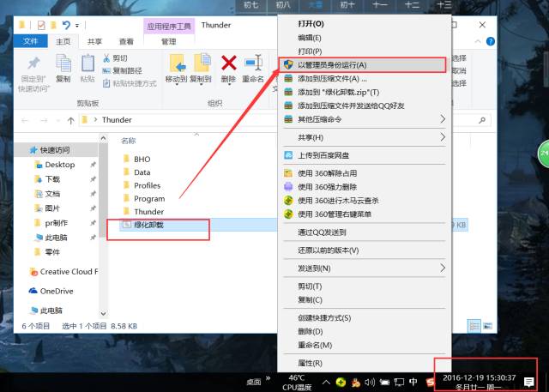The height and width of the screenshot is (392, 549).
Task: Click Add to "绿化卸载.zip"
Action: click(x=338, y=92)
